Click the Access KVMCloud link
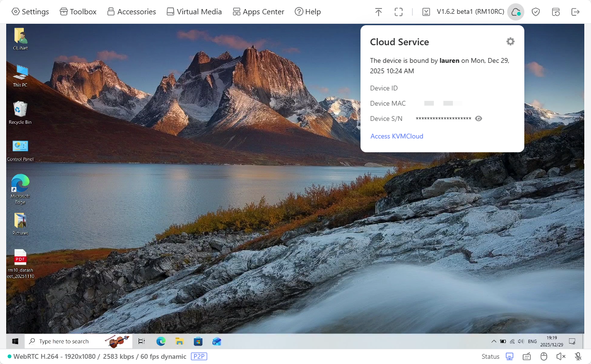 click(x=397, y=136)
